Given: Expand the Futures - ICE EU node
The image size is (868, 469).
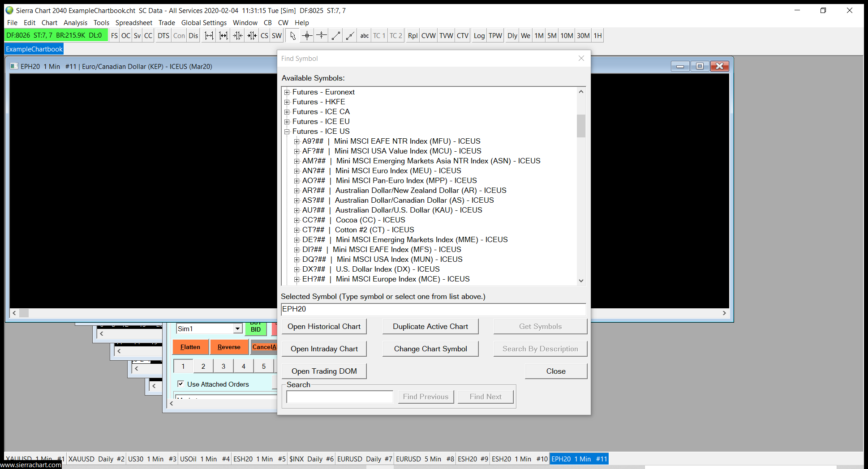Looking at the screenshot, I should pos(287,122).
